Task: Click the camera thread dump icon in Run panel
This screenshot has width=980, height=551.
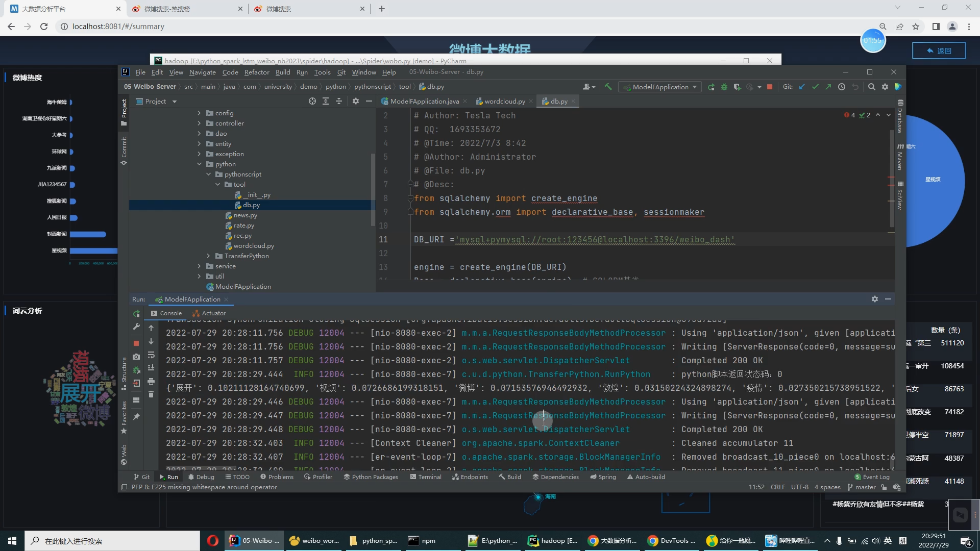Action: (136, 357)
